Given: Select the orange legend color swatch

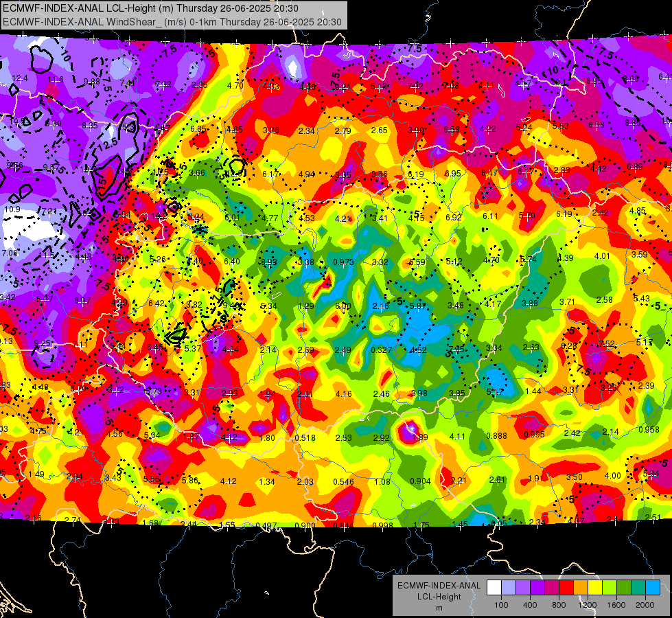Looking at the screenshot, I should click(581, 588).
